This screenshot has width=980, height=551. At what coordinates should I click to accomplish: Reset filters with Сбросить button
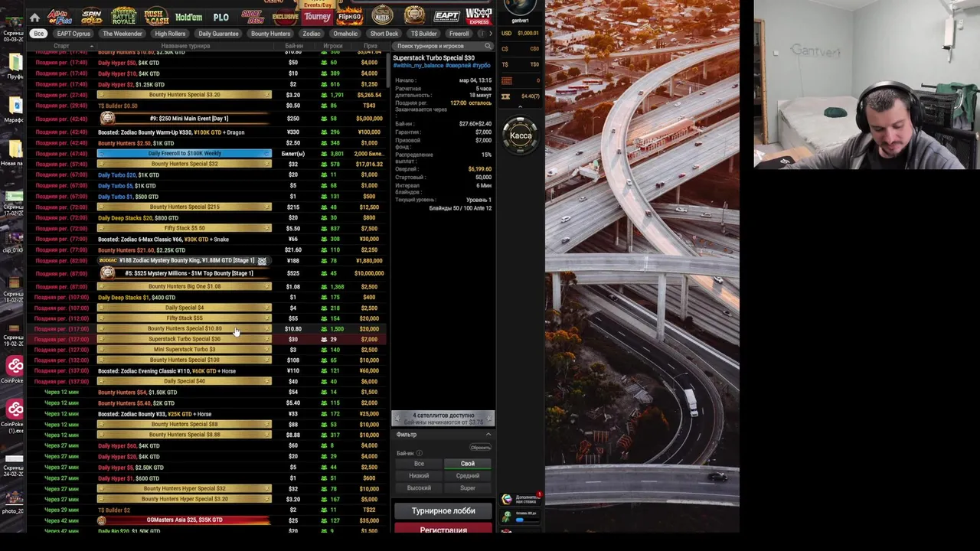coord(480,448)
